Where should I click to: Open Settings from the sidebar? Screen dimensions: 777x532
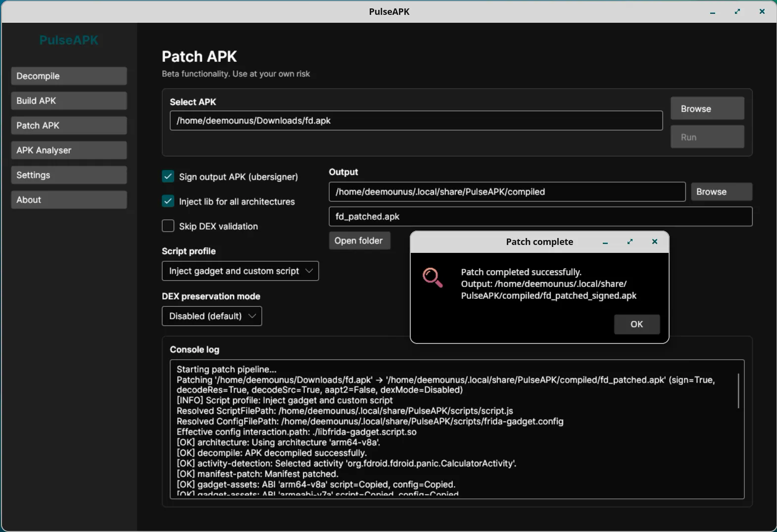[69, 175]
